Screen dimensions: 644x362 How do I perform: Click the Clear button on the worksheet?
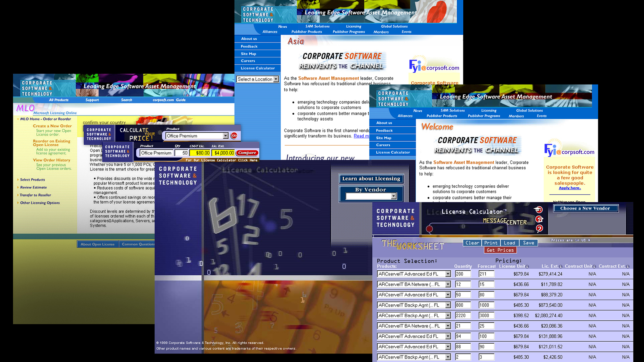click(472, 243)
